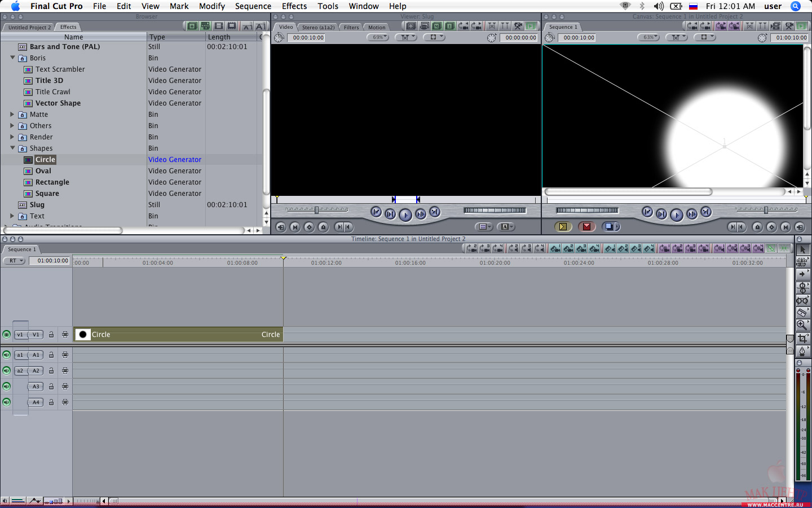
Task: Click the Circle clip in the timeline
Action: coord(178,335)
